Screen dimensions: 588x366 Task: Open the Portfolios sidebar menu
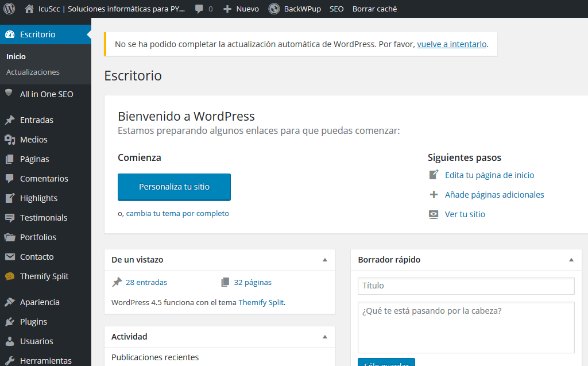pyautogui.click(x=46, y=237)
